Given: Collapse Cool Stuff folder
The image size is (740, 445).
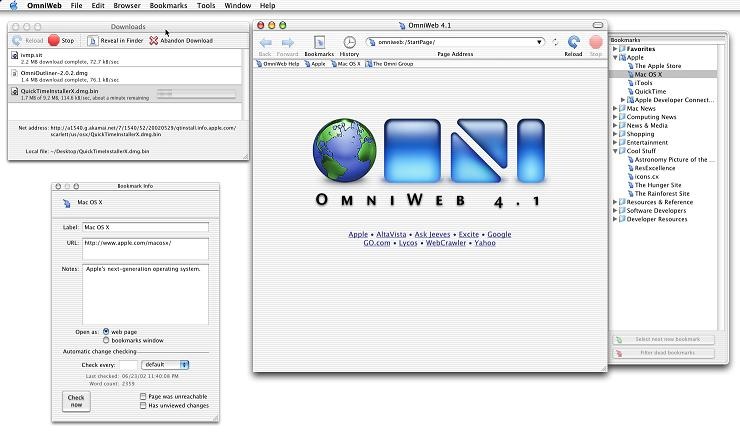Looking at the screenshot, I should [x=615, y=151].
